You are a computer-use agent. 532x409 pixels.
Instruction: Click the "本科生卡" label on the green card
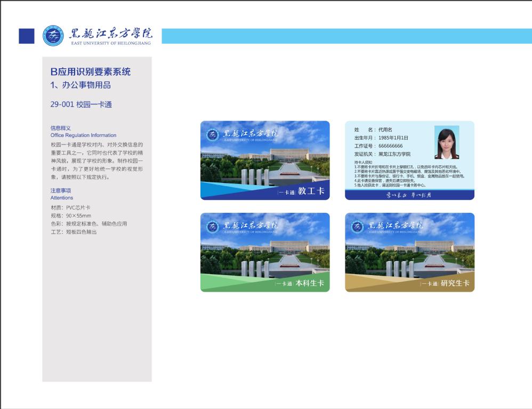pyautogui.click(x=310, y=283)
